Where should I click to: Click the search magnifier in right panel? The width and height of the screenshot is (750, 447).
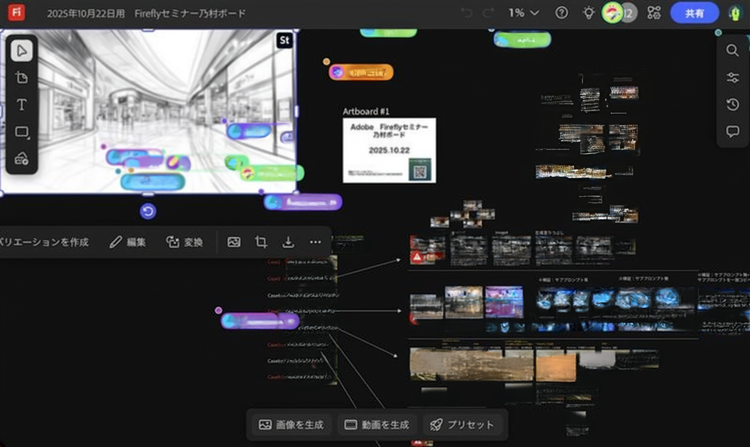(x=732, y=50)
